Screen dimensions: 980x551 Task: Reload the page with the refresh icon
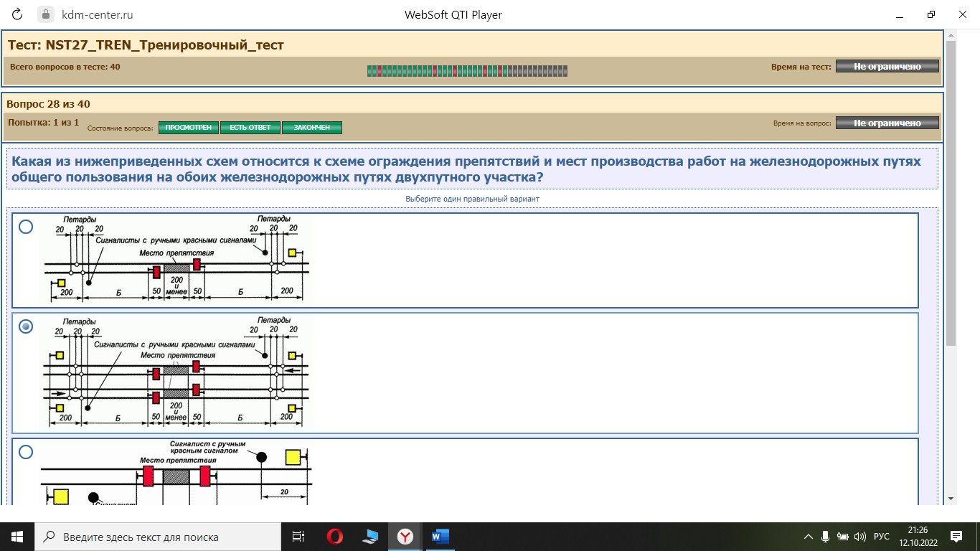point(18,14)
